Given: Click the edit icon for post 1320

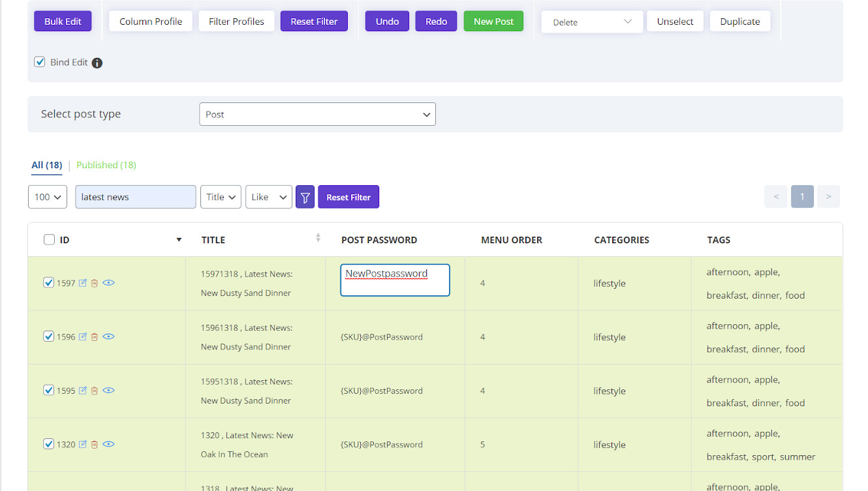Looking at the screenshot, I should (82, 443).
